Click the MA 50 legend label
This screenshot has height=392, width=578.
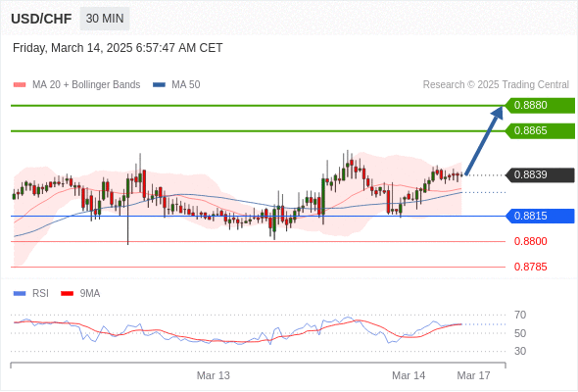coord(186,85)
